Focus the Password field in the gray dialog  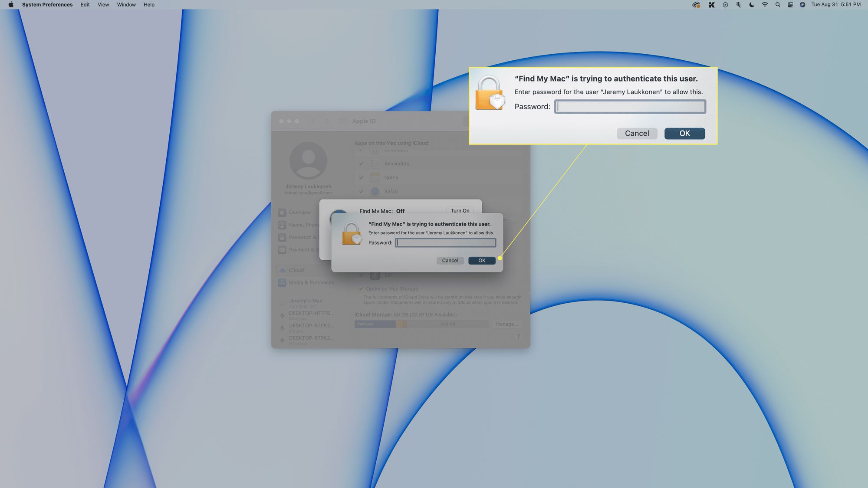[x=445, y=242]
